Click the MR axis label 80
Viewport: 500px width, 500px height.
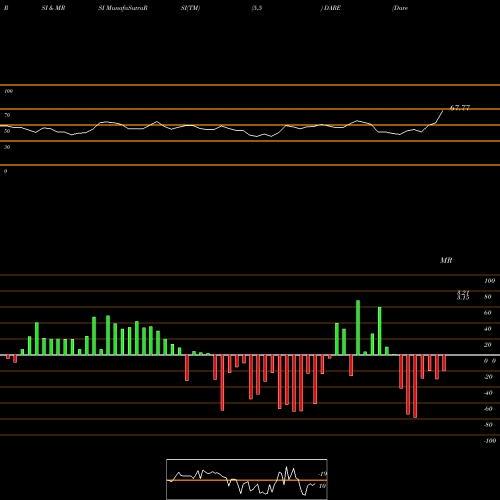click(x=487, y=297)
